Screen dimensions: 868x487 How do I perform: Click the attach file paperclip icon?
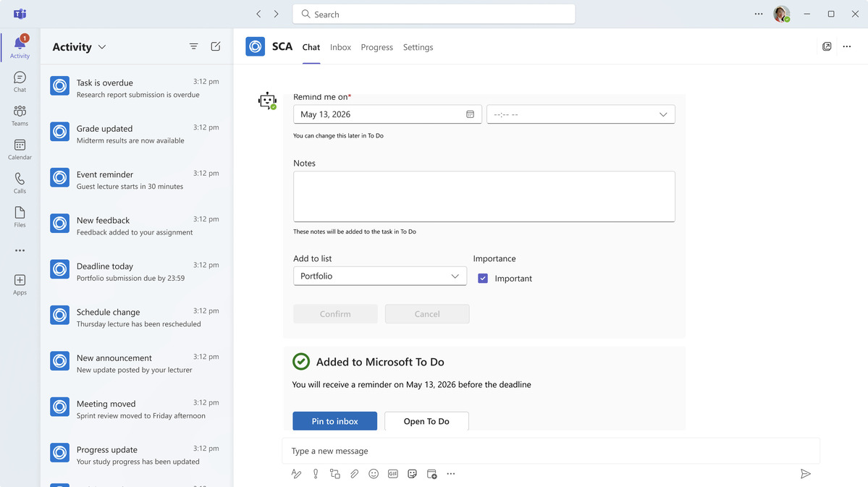tap(354, 474)
